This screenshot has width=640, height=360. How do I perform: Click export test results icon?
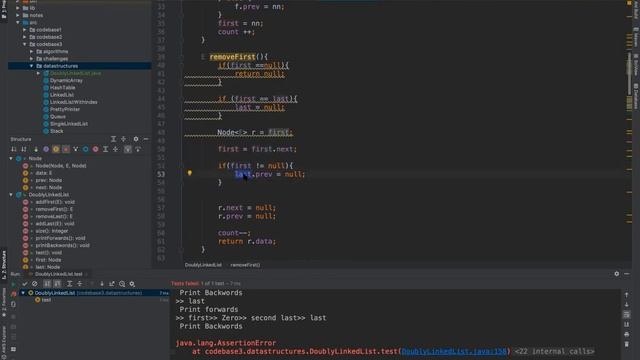pyautogui.click(x=111, y=284)
